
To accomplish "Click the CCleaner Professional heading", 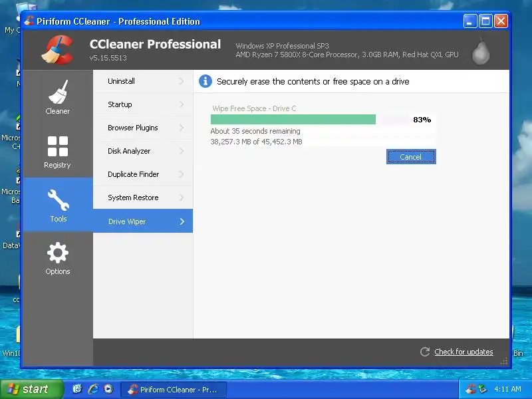I will 155,44.
